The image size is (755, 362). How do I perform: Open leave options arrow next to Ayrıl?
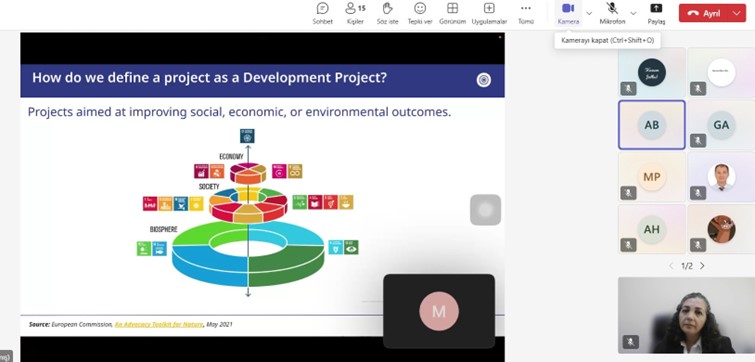737,13
